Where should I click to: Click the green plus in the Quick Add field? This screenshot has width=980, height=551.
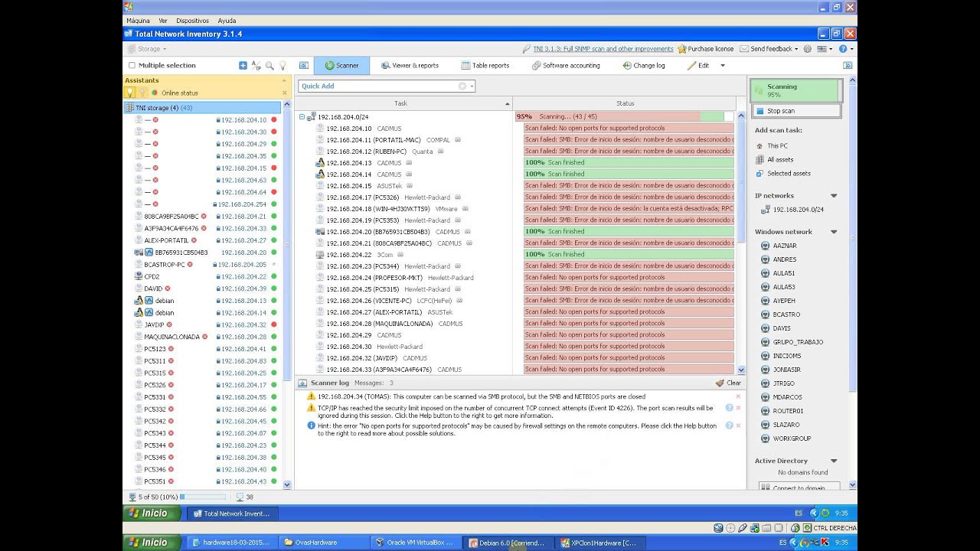[462, 86]
